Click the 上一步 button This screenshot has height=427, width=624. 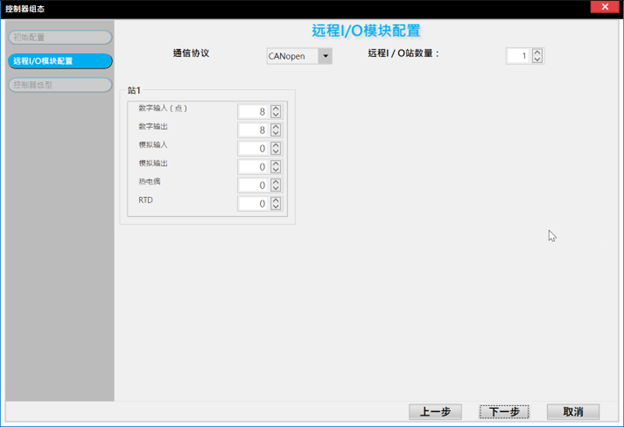pyautogui.click(x=435, y=412)
